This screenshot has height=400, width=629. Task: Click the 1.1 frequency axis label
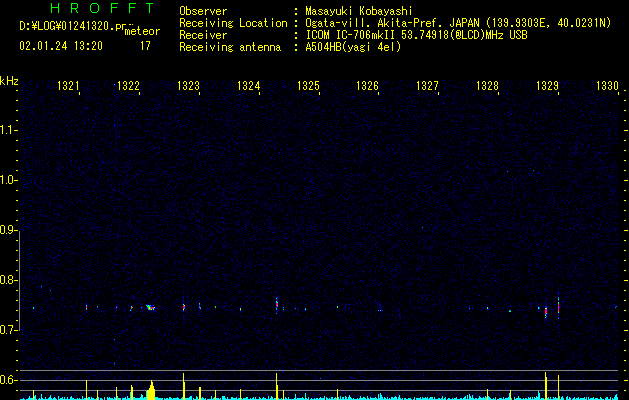(8, 130)
